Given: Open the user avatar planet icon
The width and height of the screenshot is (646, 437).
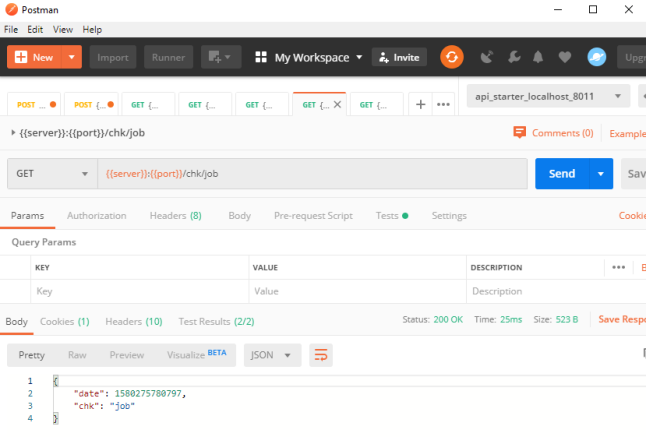Looking at the screenshot, I should tap(596, 57).
